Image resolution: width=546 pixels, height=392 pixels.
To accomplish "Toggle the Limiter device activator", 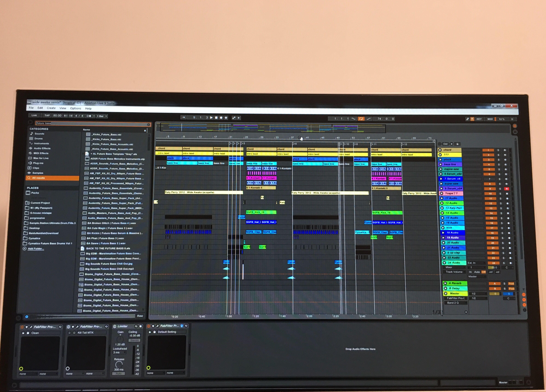I will [x=115, y=326].
